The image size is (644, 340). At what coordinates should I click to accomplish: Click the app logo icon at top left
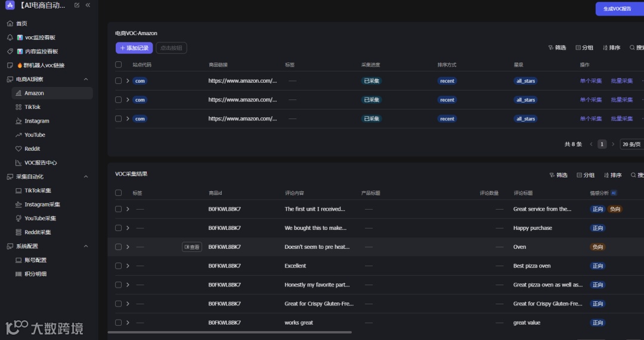(x=10, y=5)
